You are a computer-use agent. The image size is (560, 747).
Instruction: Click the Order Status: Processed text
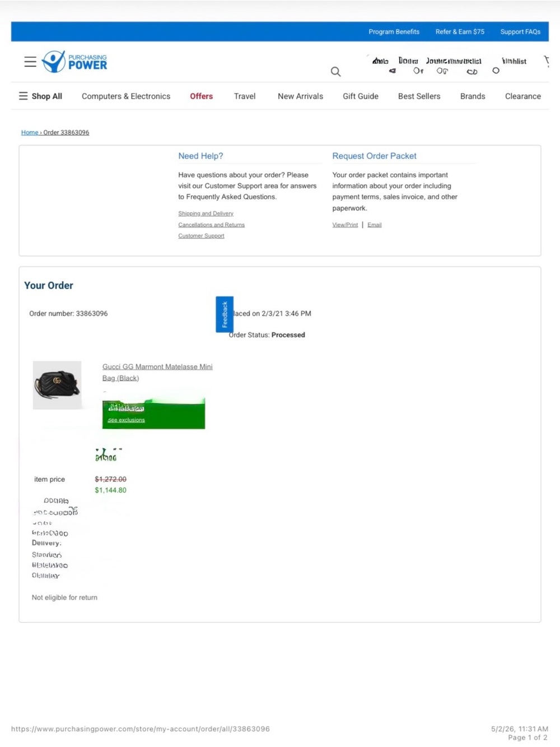267,335
